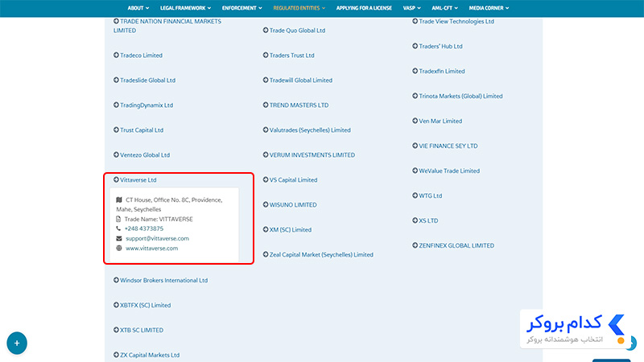Go to APPLYING FOR A LICENSE page
Screen dimensions: 644x362
click(x=364, y=8)
